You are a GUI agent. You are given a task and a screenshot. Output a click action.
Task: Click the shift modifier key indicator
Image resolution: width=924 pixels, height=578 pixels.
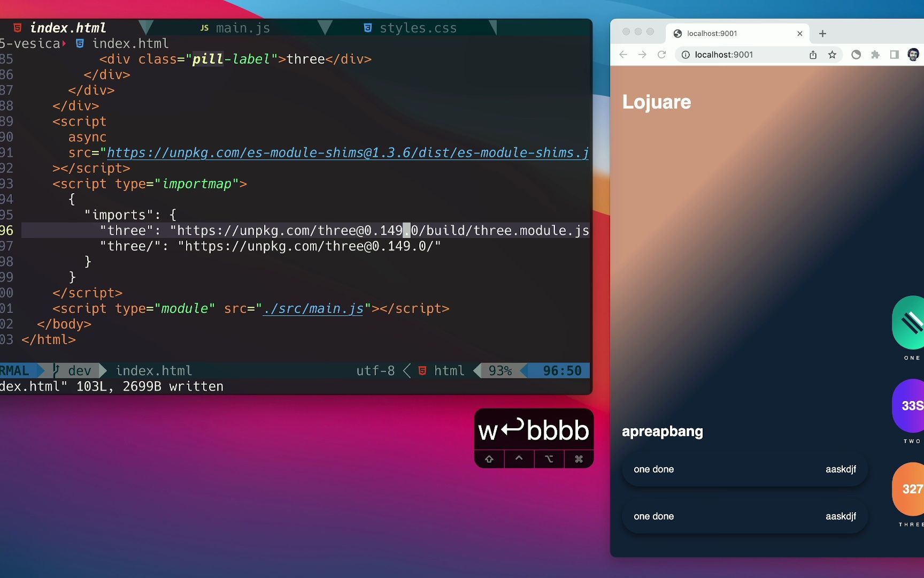(489, 459)
